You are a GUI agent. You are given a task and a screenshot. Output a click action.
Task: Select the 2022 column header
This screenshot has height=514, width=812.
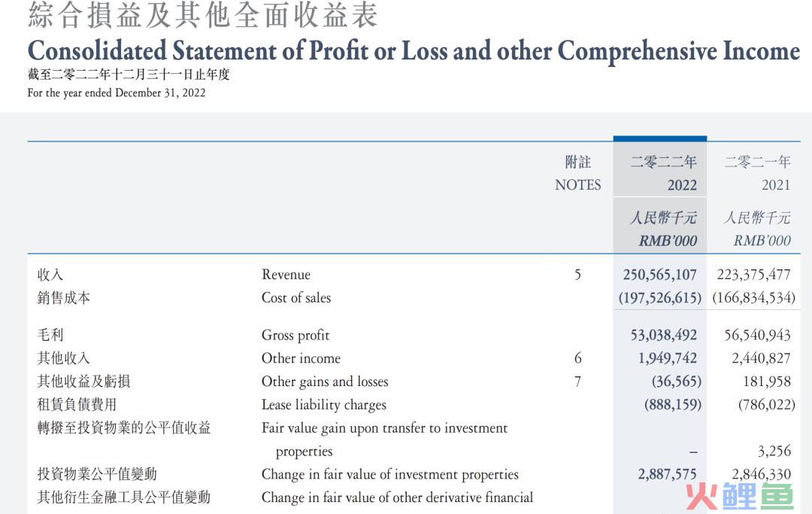tap(681, 185)
